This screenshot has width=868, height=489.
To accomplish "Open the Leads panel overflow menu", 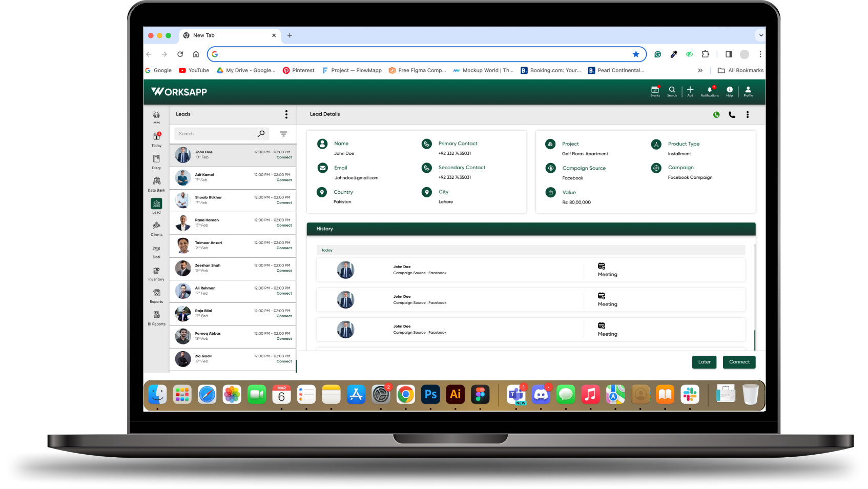I will [286, 114].
